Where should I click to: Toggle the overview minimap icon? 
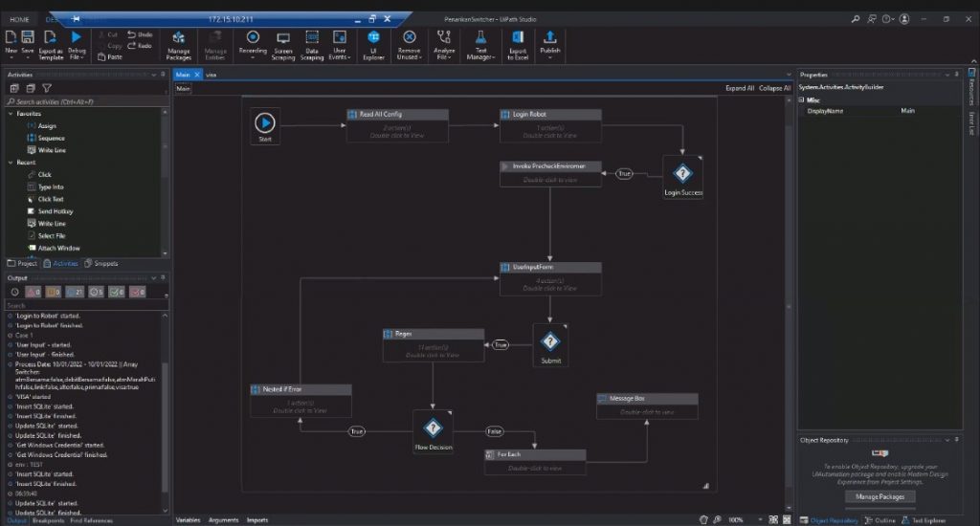787,519
